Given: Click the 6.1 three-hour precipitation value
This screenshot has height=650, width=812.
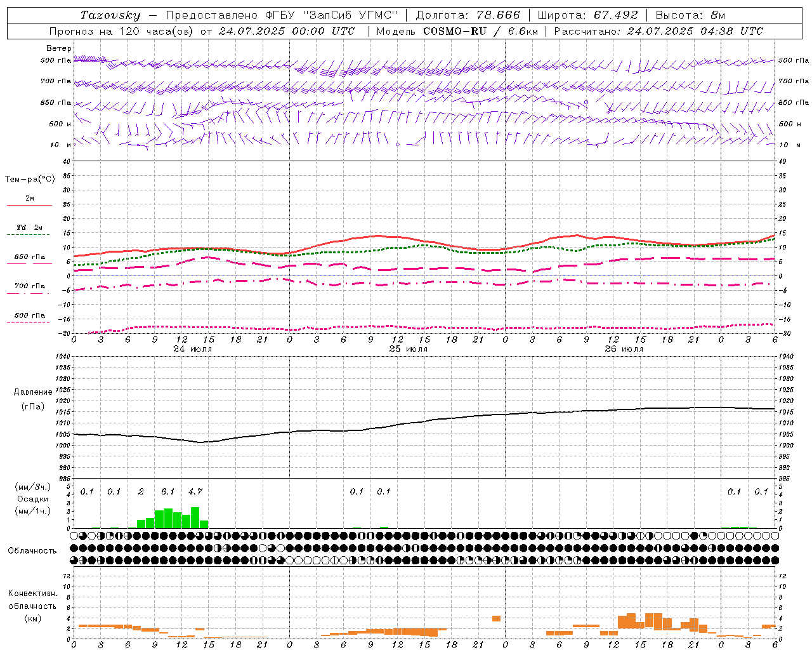Looking at the screenshot, I should 168,492.
